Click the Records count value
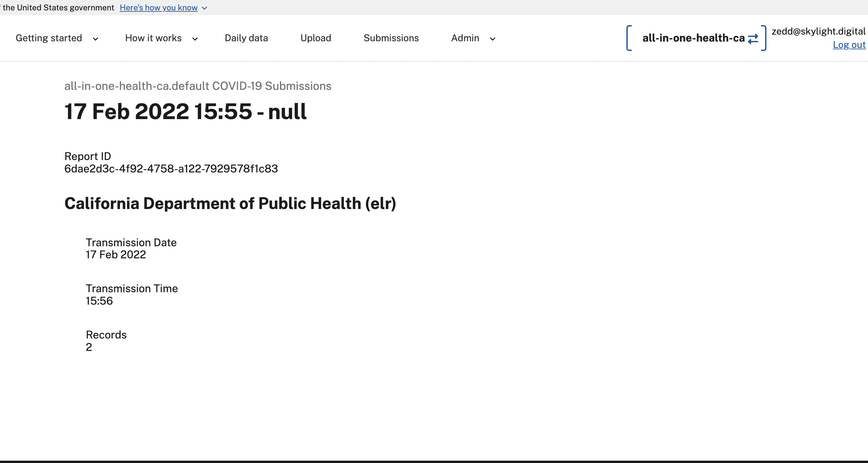868x463 pixels. (89, 347)
